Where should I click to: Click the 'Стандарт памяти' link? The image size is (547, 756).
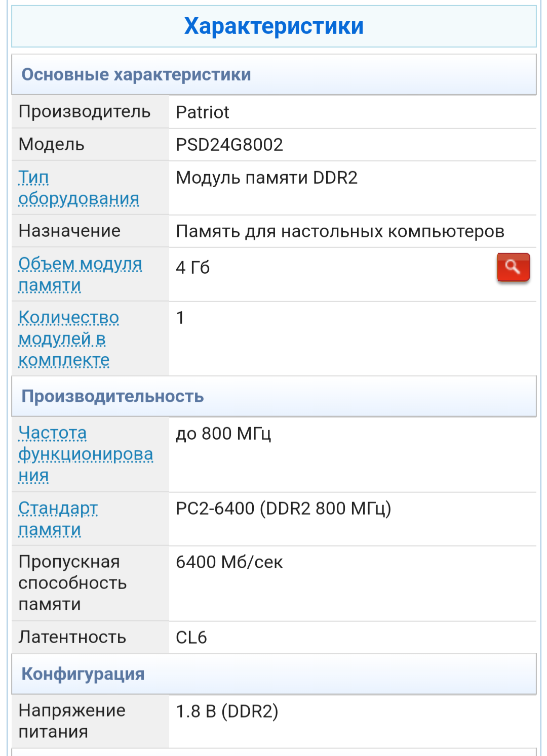point(58,519)
